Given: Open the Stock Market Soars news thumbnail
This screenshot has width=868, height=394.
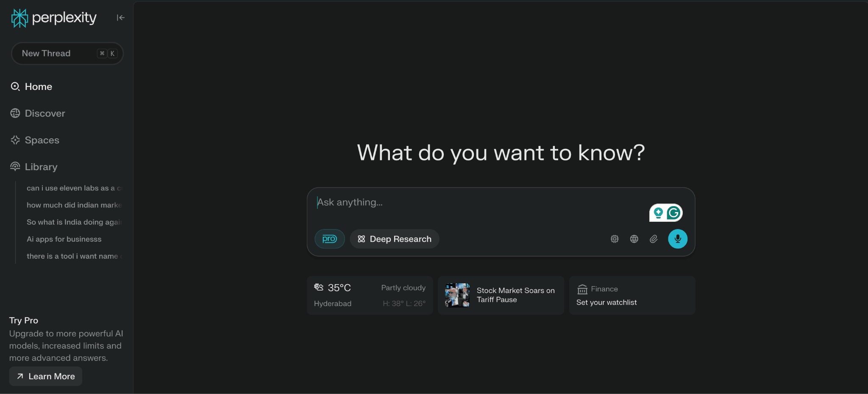Looking at the screenshot, I should click(x=457, y=295).
